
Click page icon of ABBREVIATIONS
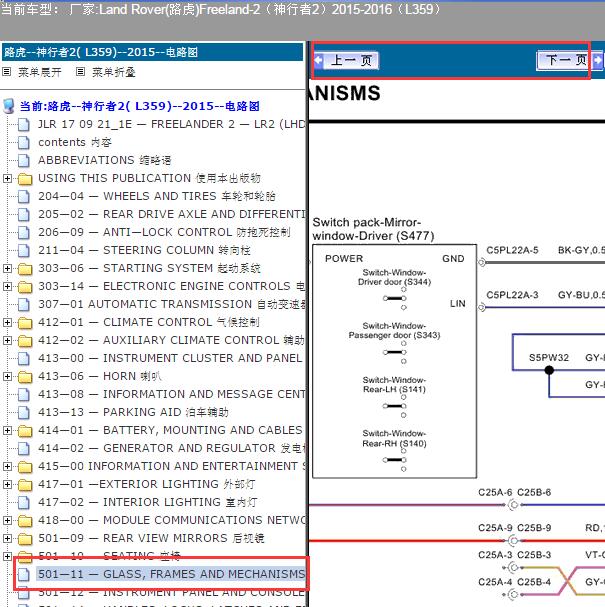click(x=24, y=160)
